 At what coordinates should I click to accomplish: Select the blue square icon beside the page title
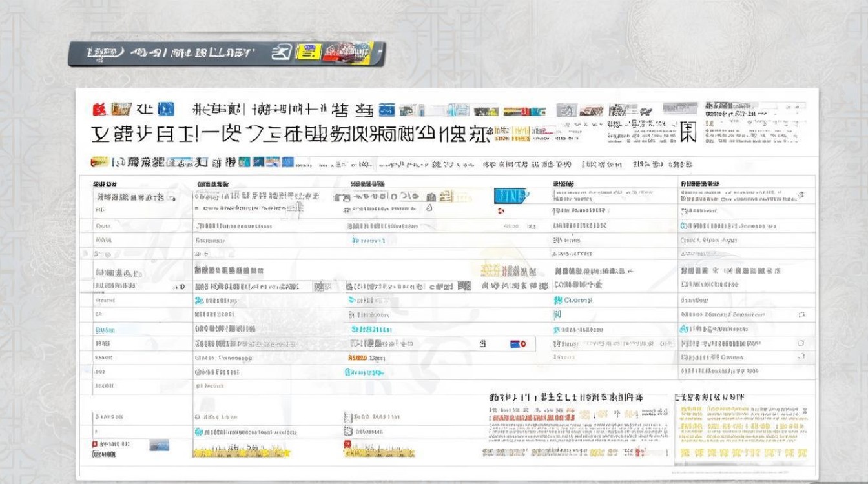click(x=165, y=110)
